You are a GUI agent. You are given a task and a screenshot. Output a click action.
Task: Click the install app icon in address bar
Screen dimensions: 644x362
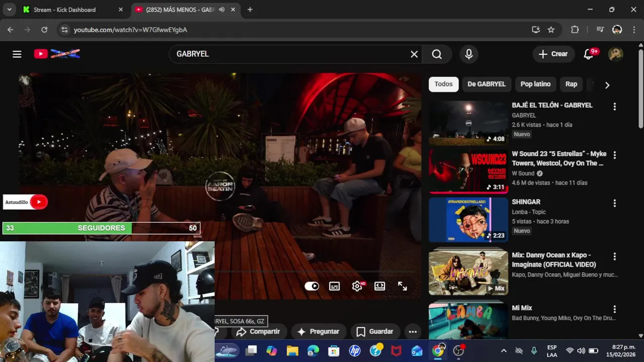pos(536,30)
